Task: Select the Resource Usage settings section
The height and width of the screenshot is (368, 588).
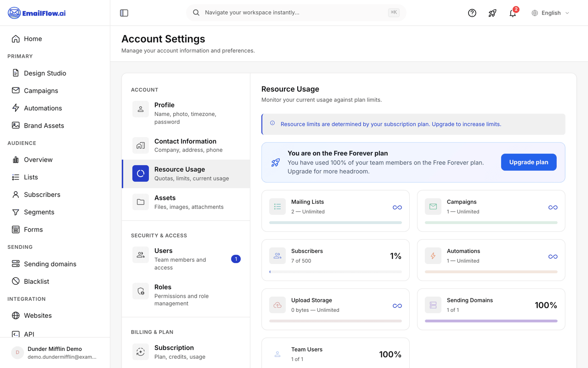Action: (186, 174)
